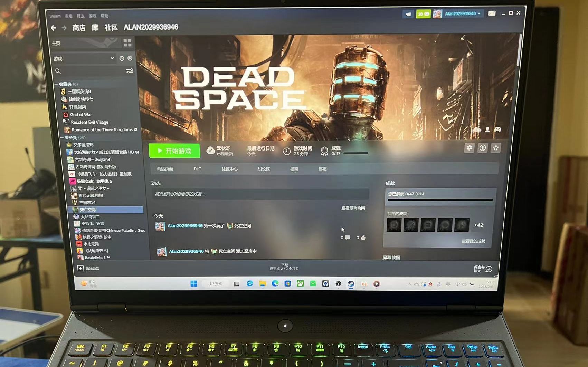The image size is (588, 367).
Task: Click the first locked achievement thumbnail
Action: click(x=394, y=225)
